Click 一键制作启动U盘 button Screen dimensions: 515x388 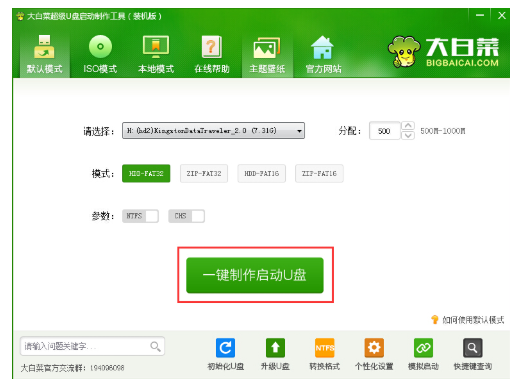pos(255,275)
